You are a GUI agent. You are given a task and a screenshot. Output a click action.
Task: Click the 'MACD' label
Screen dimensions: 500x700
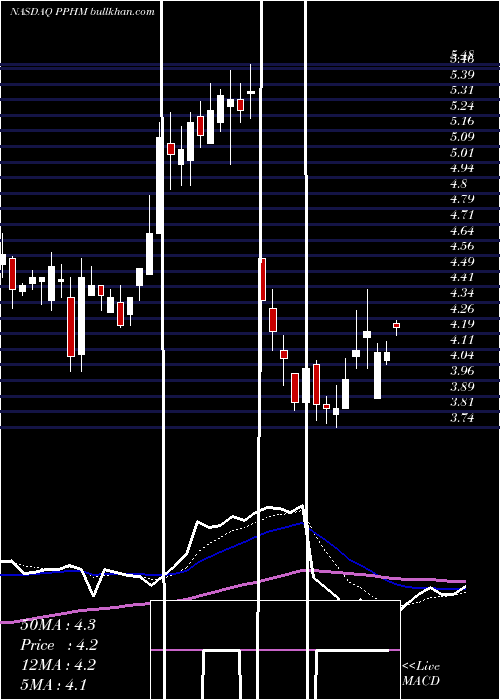pyautogui.click(x=421, y=681)
